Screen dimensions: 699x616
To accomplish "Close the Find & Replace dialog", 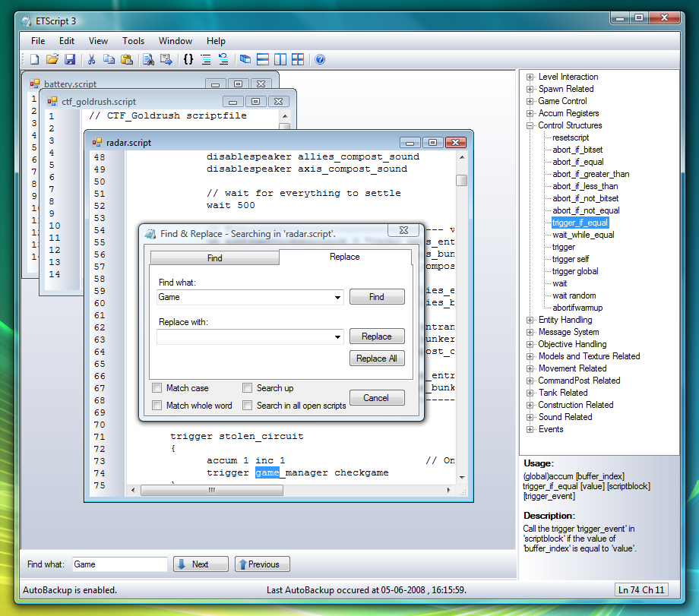I will point(404,230).
